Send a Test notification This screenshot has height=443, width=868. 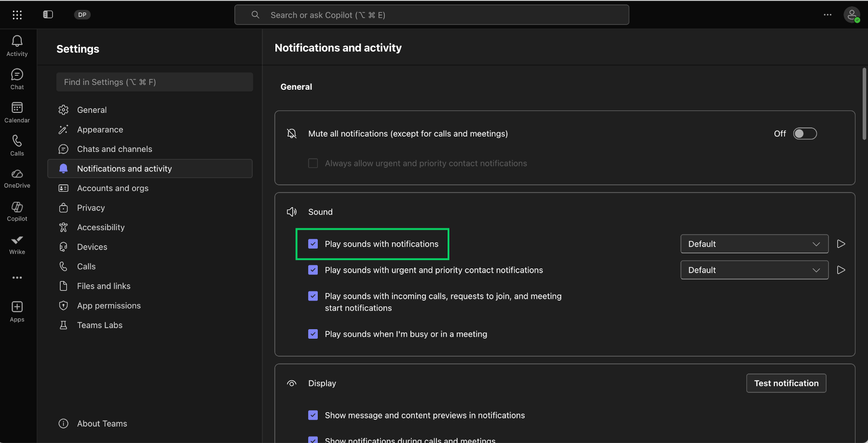786,383
